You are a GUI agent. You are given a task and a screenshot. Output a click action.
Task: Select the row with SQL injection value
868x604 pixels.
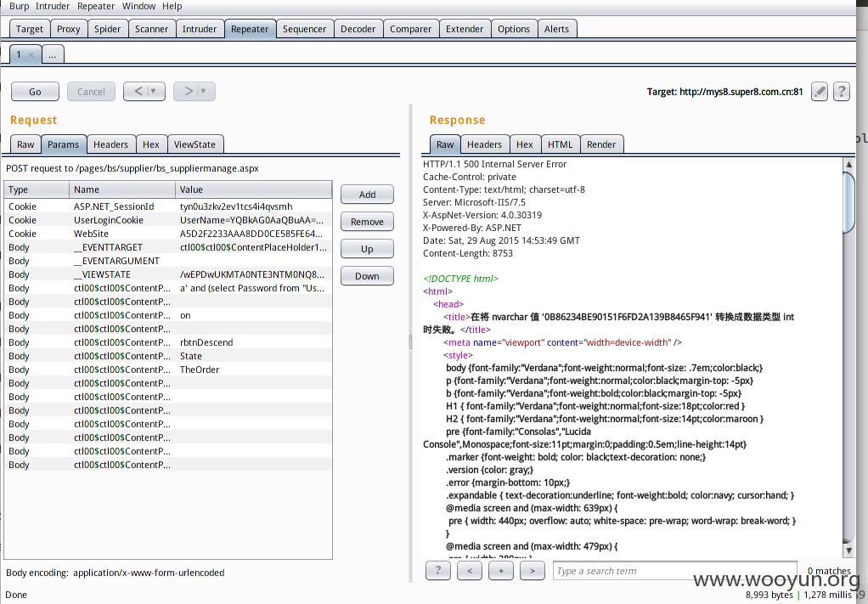[168, 288]
